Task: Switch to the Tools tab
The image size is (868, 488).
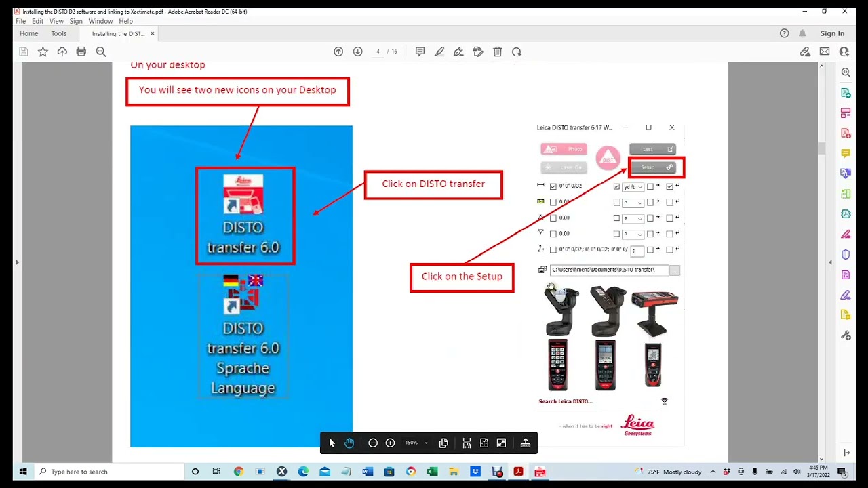Action: tap(59, 33)
